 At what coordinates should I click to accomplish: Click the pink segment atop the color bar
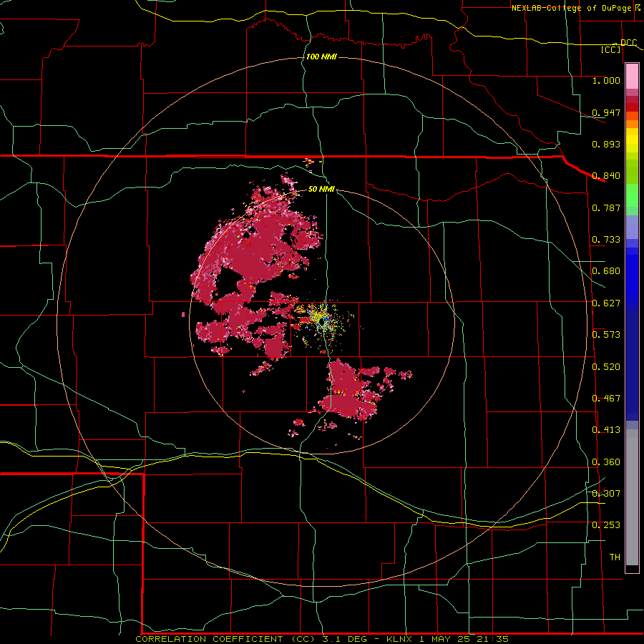632,77
